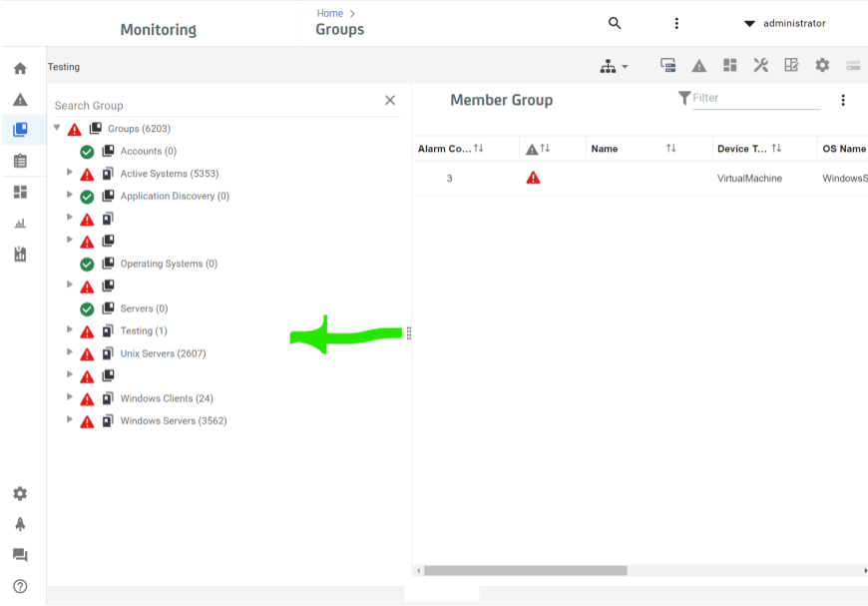868x606 pixels.
Task: Open the alarms triangle in left sidebar
Action: pyautogui.click(x=20, y=100)
